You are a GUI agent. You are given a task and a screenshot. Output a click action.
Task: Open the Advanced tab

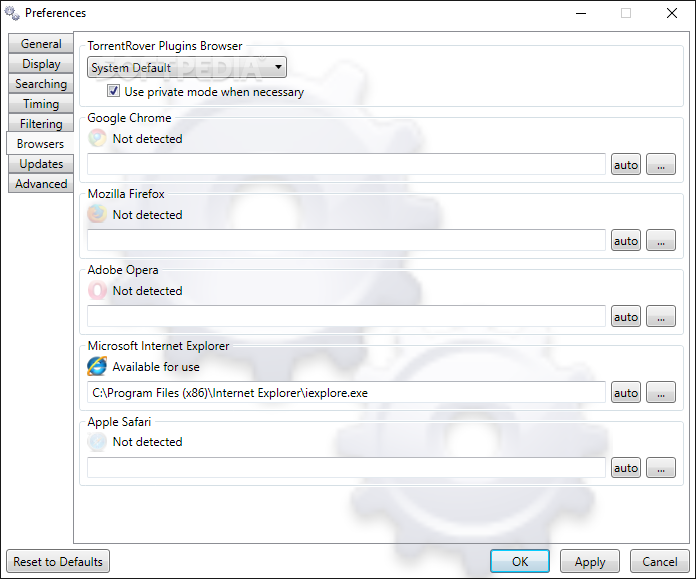[x=41, y=183]
